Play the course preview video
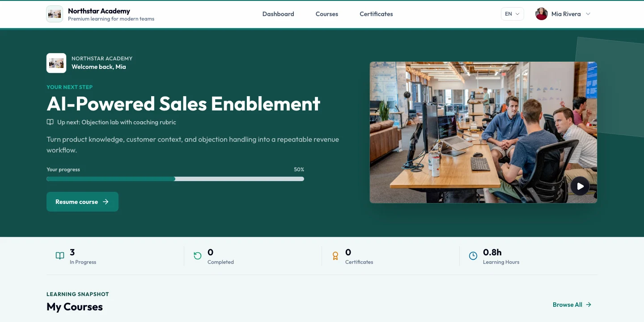The width and height of the screenshot is (644, 322). 580,186
